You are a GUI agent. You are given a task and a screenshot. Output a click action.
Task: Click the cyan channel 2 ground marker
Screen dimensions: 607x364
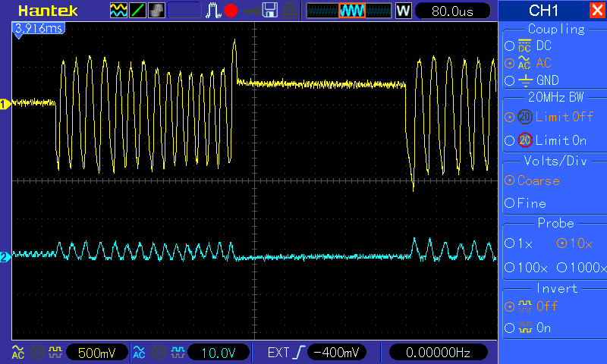(5, 257)
